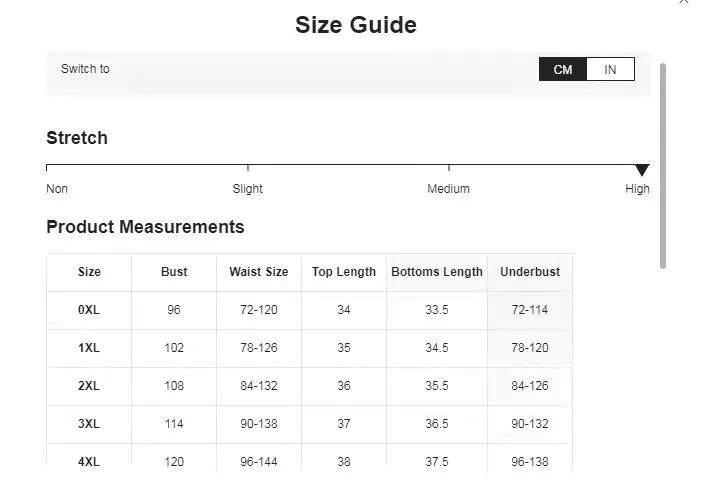Click the Underbust column header
This screenshot has height=489, width=704.
(x=530, y=272)
